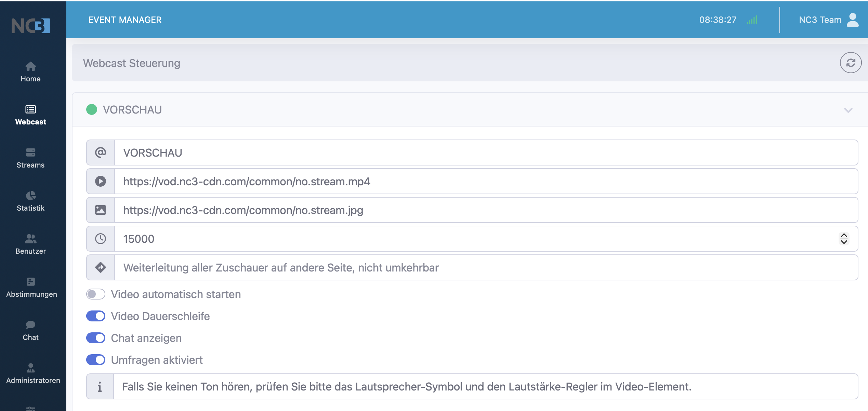Open the Benutzer sidebar page
This screenshot has height=411, width=868.
point(30,244)
